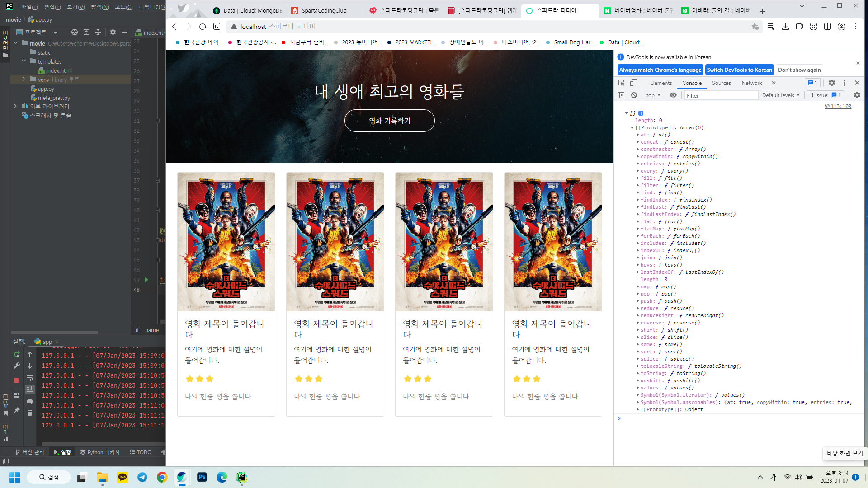Open index.html in project tree
868x488 pixels.
point(59,70)
